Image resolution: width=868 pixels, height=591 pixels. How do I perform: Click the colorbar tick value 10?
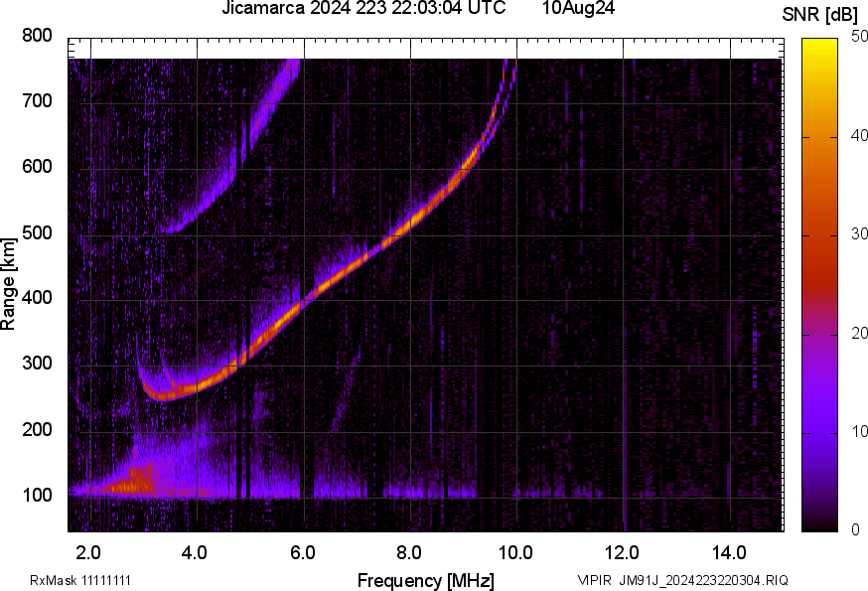(860, 432)
